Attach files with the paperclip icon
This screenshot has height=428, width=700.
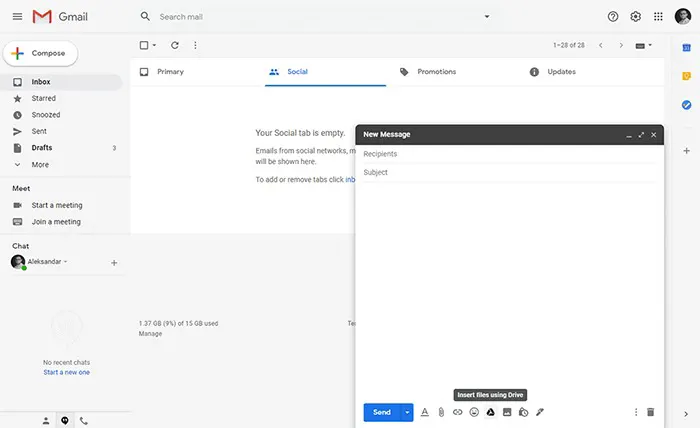(441, 412)
